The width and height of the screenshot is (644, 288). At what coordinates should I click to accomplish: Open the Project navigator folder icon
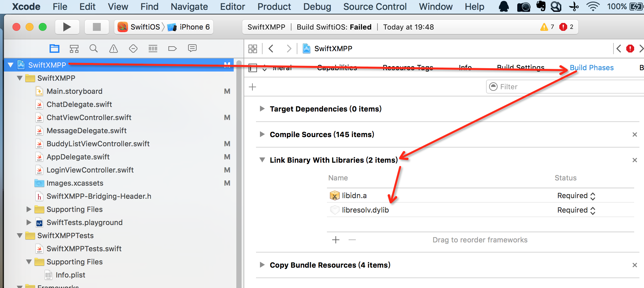(x=54, y=49)
